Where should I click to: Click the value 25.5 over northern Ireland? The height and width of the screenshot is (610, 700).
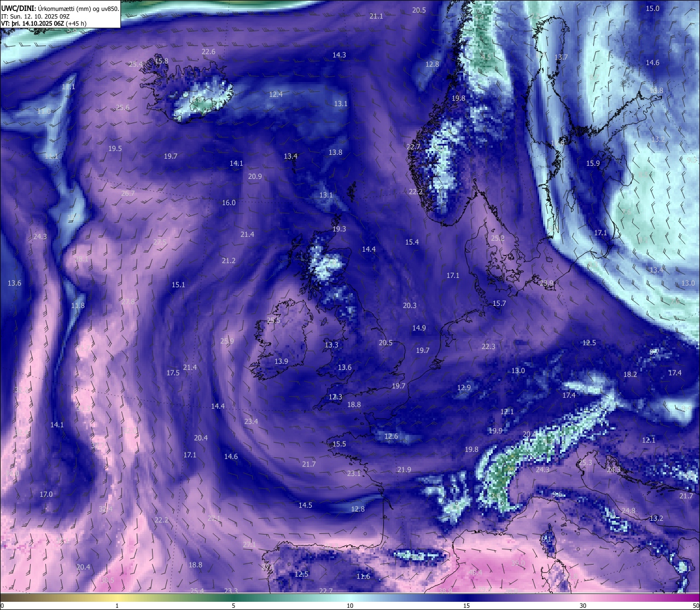click(x=273, y=320)
